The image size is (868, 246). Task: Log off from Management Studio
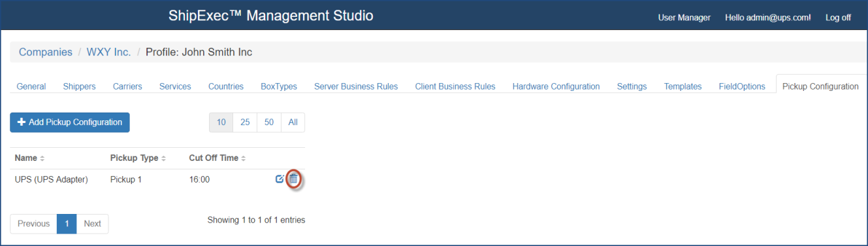point(838,18)
